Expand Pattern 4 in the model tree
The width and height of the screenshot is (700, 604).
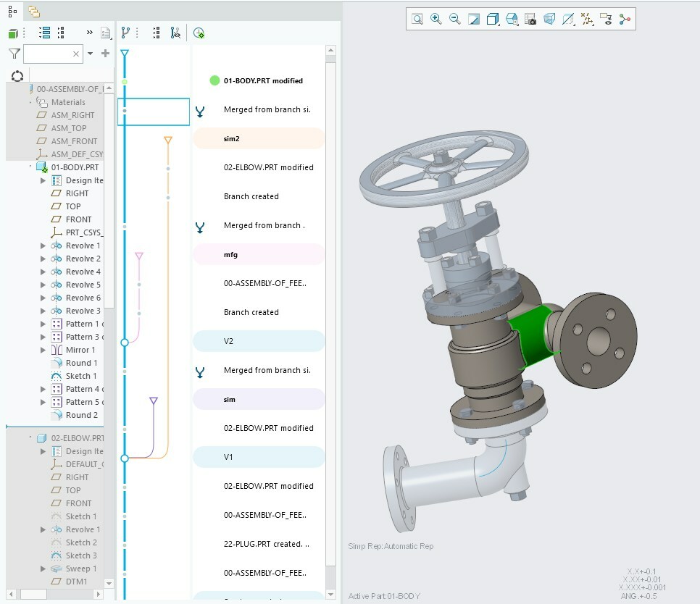[43, 389]
